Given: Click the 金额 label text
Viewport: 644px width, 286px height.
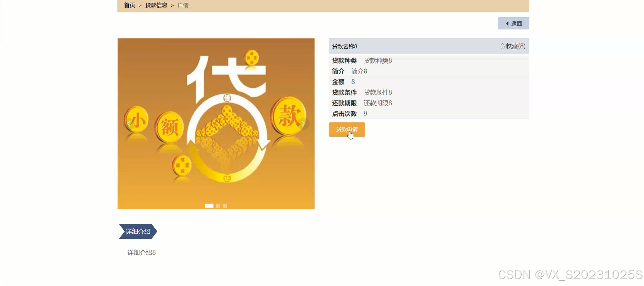Looking at the screenshot, I should click(x=338, y=82).
